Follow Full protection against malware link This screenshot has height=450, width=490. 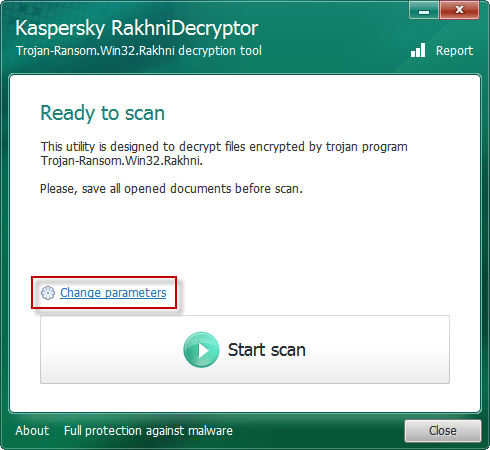coord(148,431)
